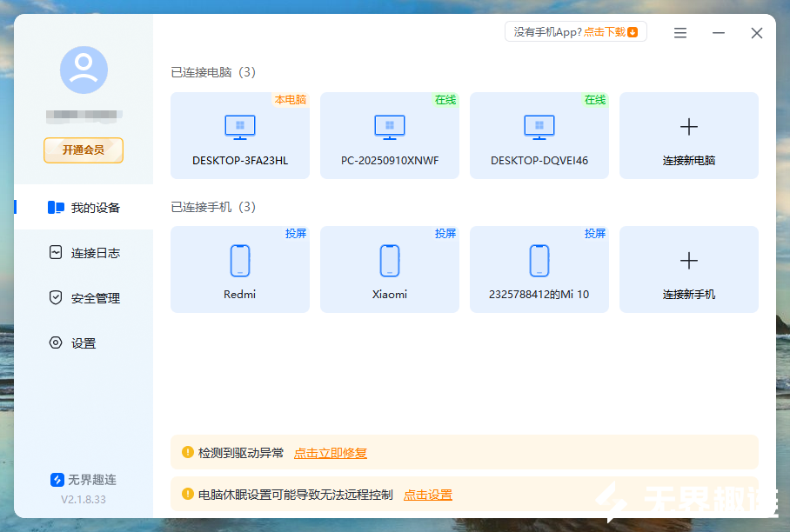Click 开通会员 under the avatar
This screenshot has height=532, width=790.
[83, 150]
